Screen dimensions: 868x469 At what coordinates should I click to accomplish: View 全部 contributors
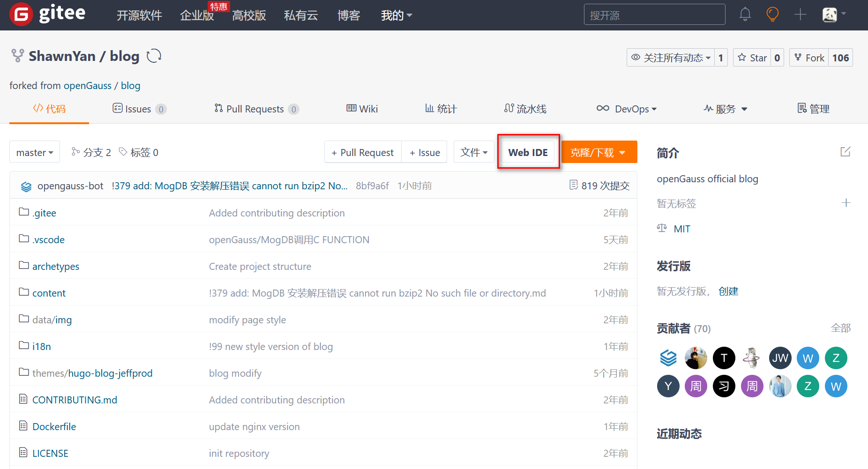[x=841, y=328]
